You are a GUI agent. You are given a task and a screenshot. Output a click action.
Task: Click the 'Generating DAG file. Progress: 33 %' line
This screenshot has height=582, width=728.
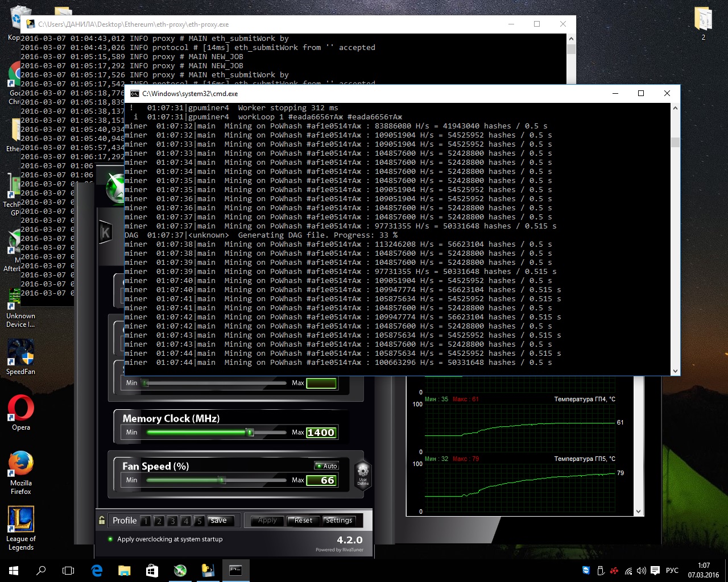261,235
